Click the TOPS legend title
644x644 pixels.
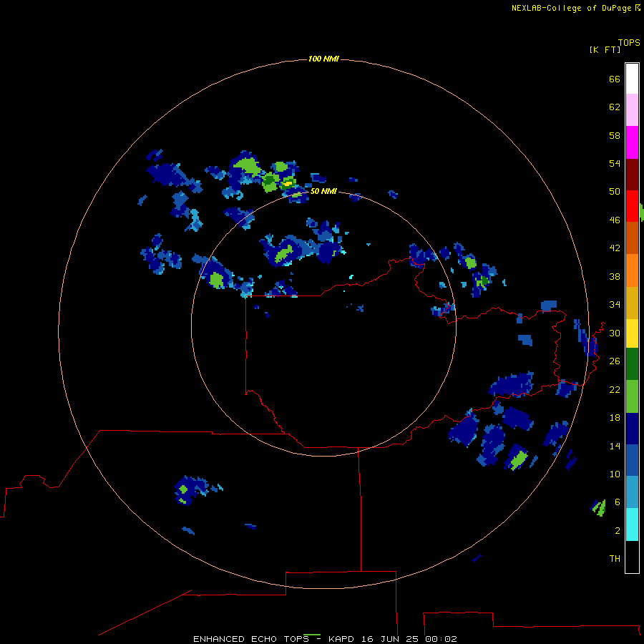click(629, 42)
